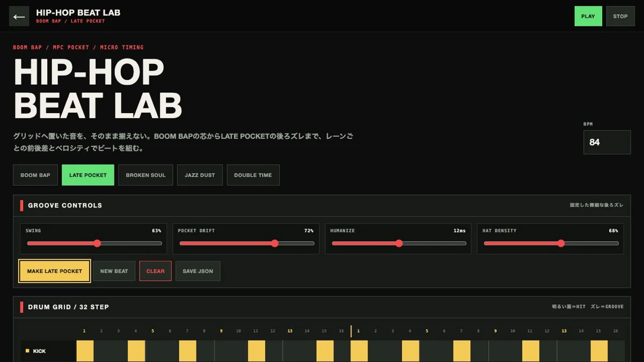Viewport: 644px width, 362px height.
Task: Click the POCKET DRIFT value 72%
Action: click(309, 231)
